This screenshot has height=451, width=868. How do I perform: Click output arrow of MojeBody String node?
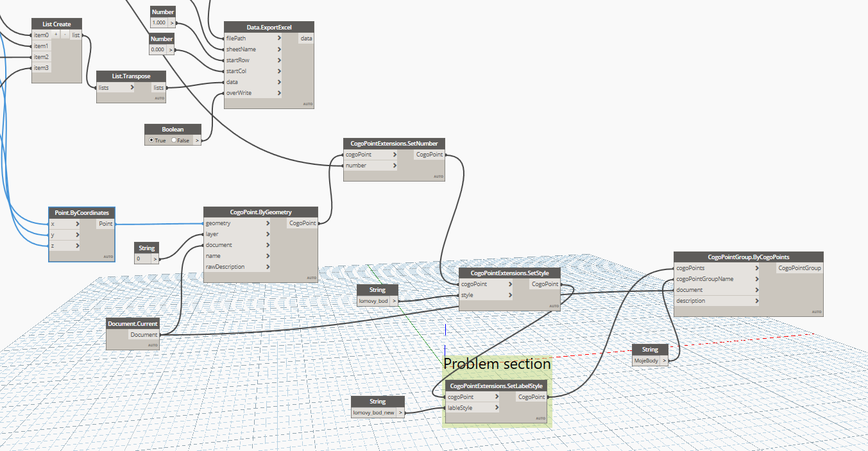[x=665, y=361]
